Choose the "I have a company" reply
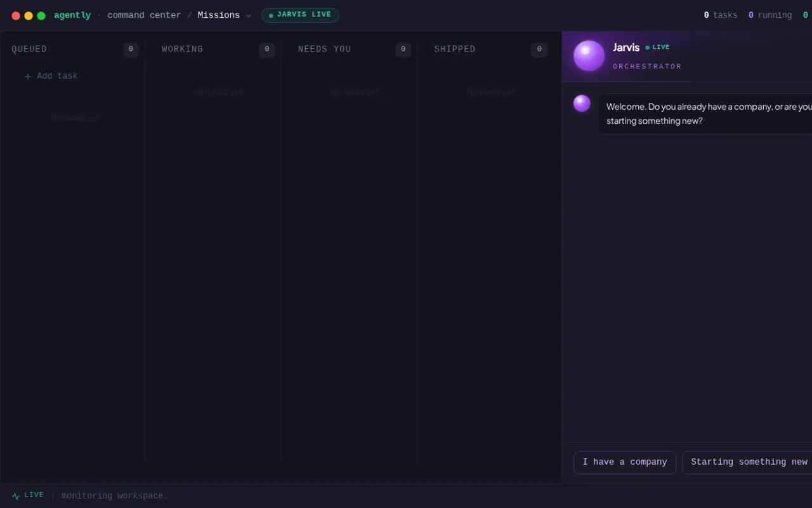This screenshot has width=812, height=508. coord(625,462)
